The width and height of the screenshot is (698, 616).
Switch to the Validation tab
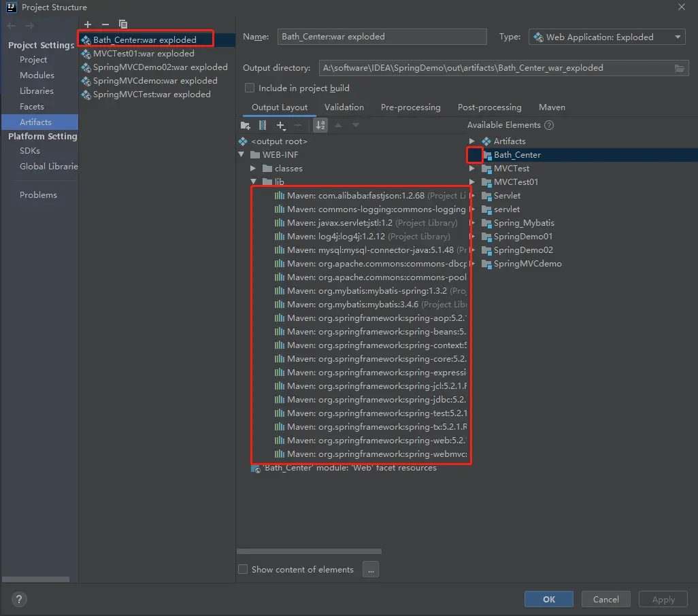click(x=344, y=107)
